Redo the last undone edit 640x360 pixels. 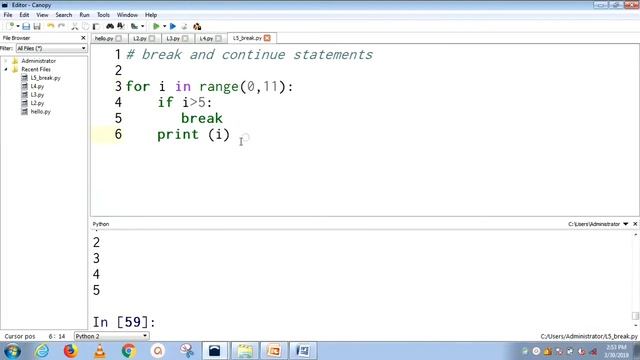(x=61, y=27)
